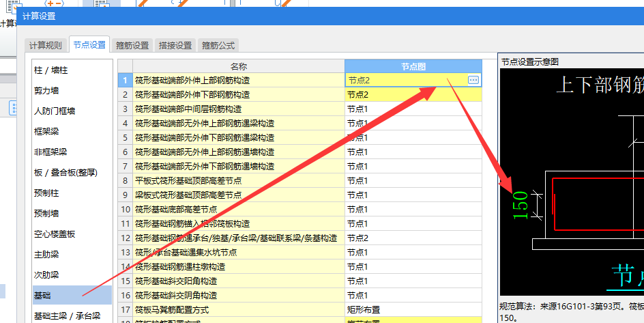The width and height of the screenshot is (644, 323).
Task: Select 次肋梁 category
Action: [72, 275]
